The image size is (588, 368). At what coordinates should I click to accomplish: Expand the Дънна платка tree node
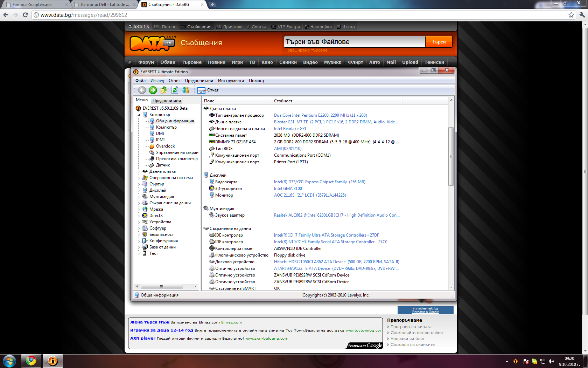point(139,172)
